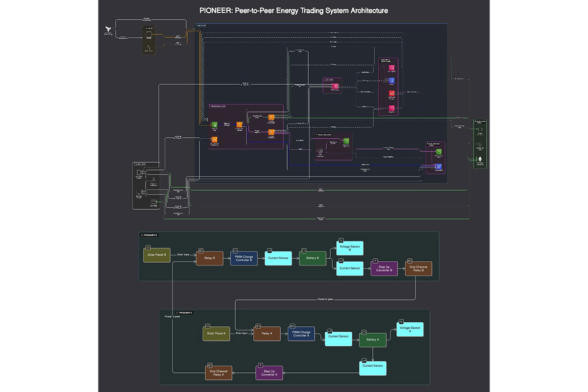Click the PROSUMER A group header
Screen dimensions: 588x392
coord(184,312)
